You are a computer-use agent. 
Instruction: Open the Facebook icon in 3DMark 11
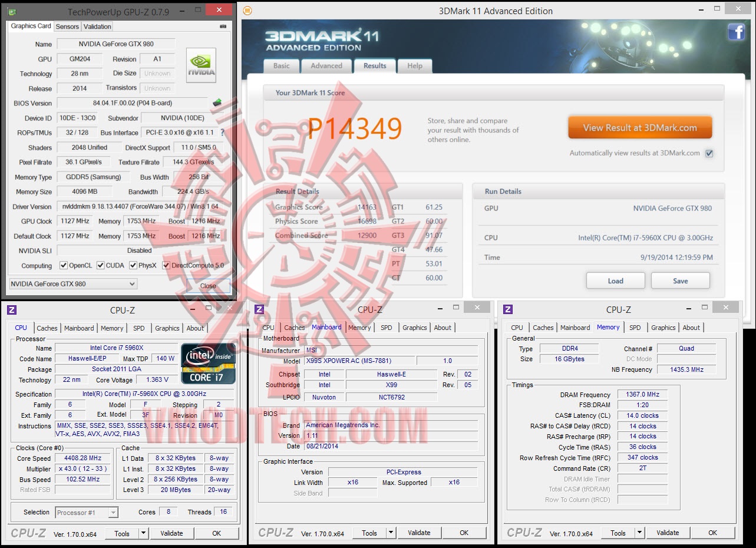pos(737,32)
